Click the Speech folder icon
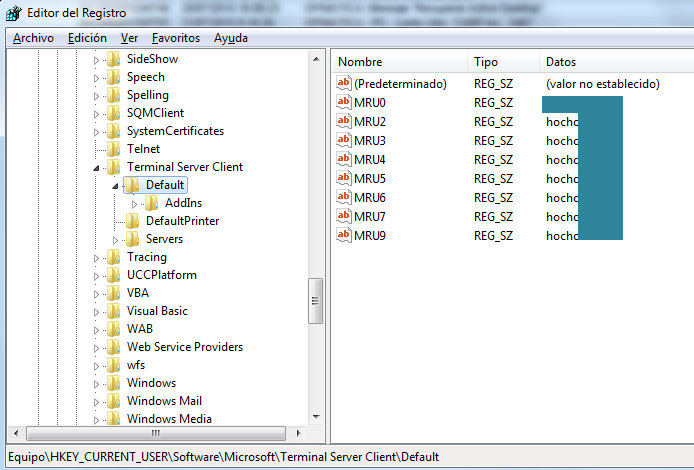The width and height of the screenshot is (694, 470). tap(114, 77)
